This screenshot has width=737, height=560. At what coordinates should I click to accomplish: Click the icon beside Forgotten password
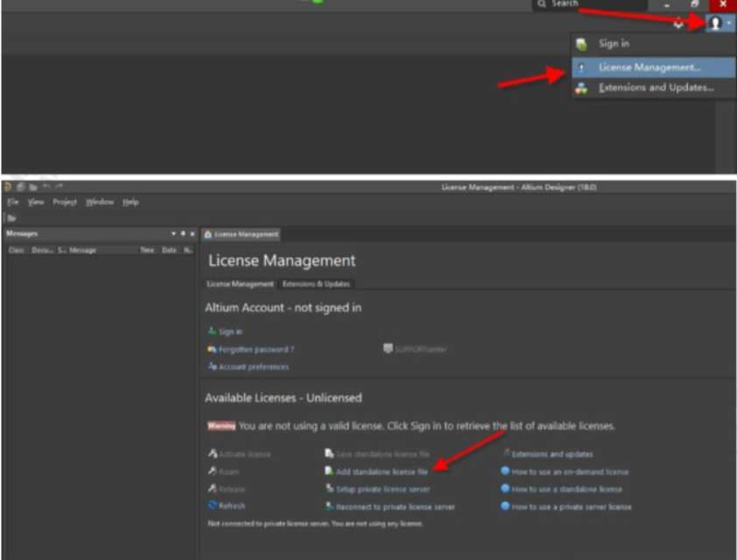pos(212,349)
